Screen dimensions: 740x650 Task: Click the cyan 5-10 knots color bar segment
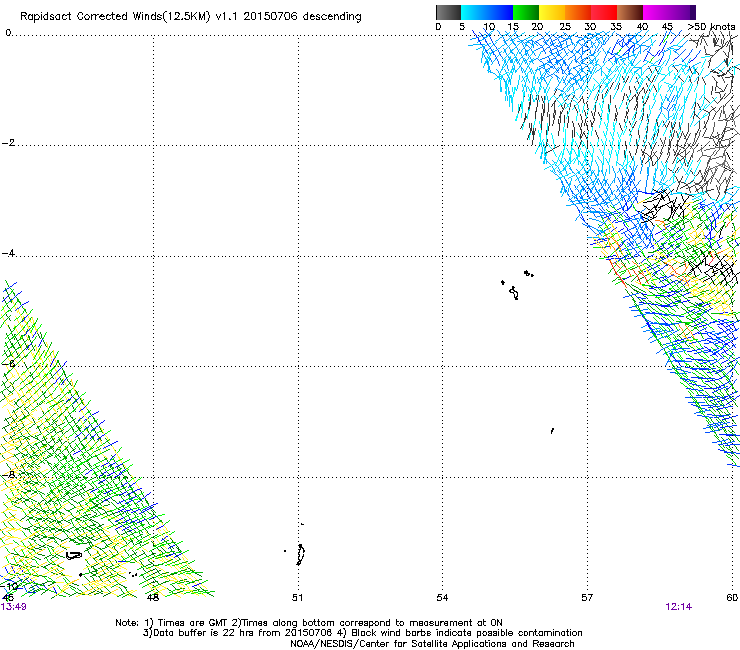pos(474,12)
